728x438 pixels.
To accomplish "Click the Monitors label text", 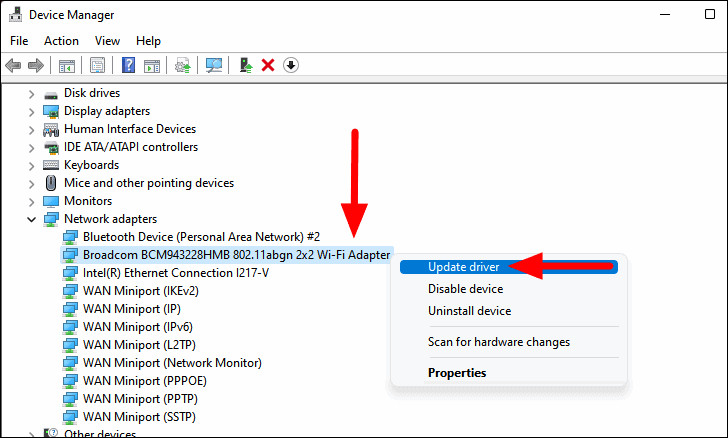I will (88, 201).
